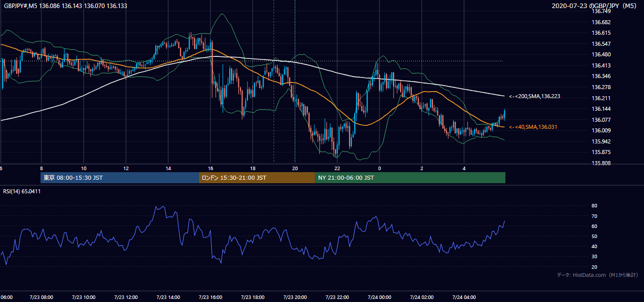Click the RSI 60 level label
Viewport: 644px width, 302px height.
tap(594, 226)
